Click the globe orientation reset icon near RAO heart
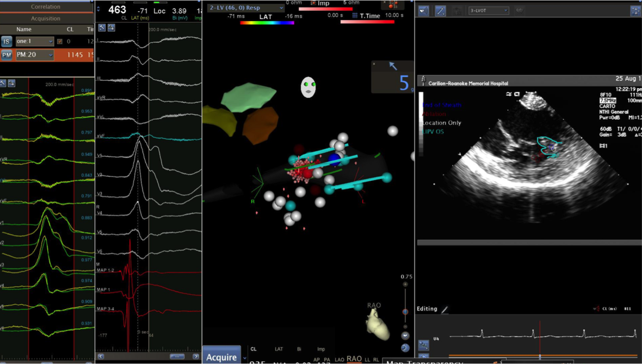The image size is (642, 364). [404, 347]
